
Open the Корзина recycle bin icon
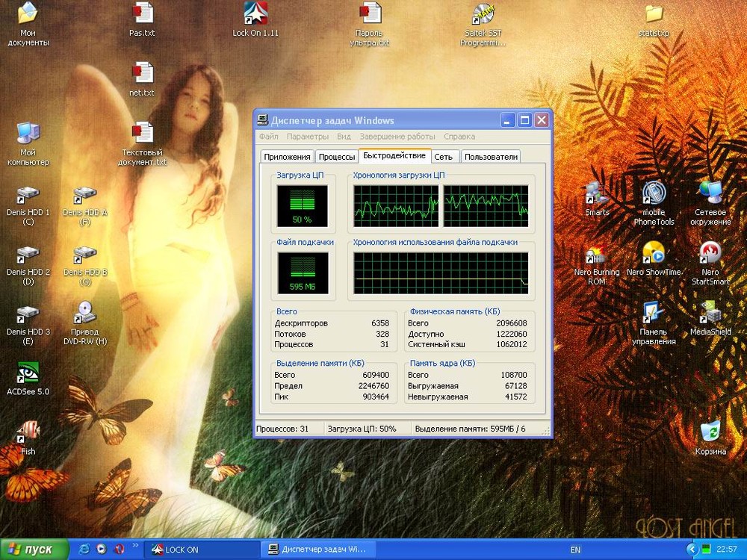pos(710,432)
